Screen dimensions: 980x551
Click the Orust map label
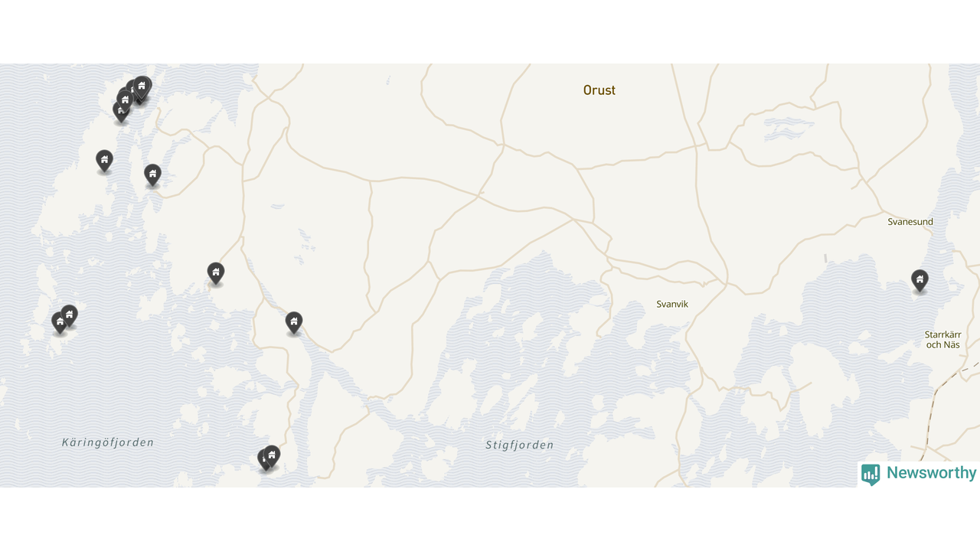tap(599, 90)
